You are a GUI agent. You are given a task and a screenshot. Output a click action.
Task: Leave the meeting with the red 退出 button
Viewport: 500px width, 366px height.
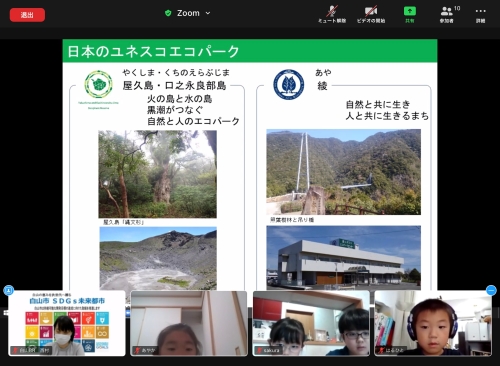click(27, 15)
